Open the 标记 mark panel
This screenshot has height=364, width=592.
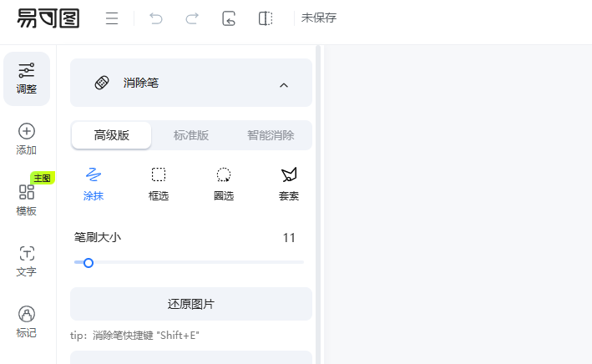point(27,322)
